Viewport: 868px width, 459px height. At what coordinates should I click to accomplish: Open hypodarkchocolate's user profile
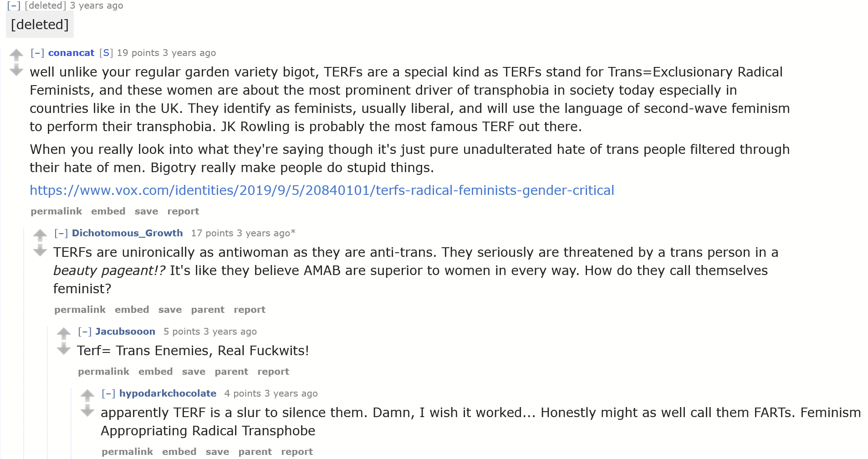168,393
